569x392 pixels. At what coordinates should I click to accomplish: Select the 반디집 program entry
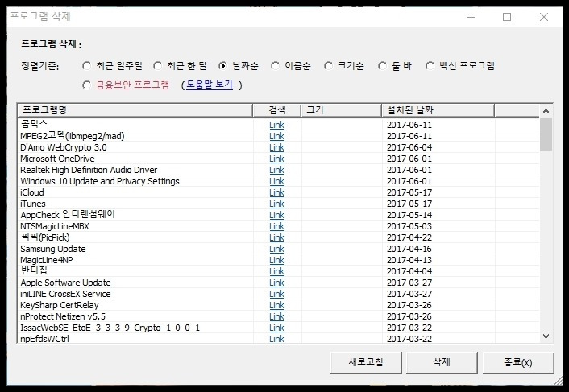pos(34,270)
